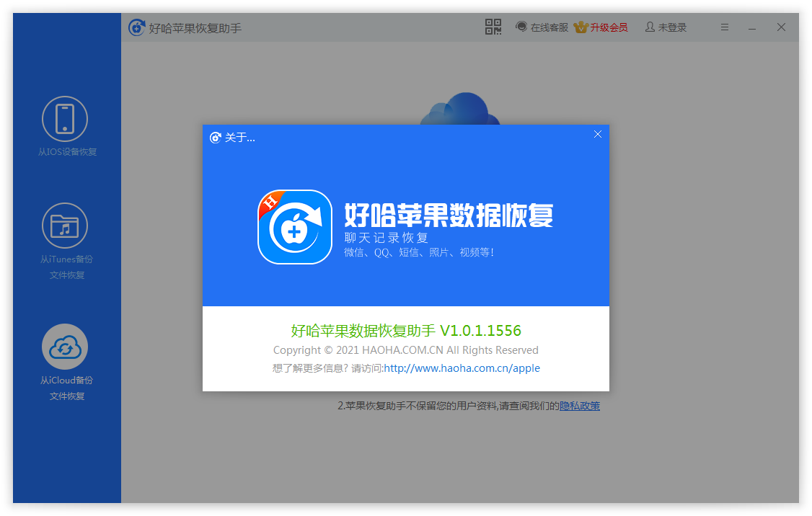Screen dimensions: 812x516
Task: Open the haoha.com.cn/apple link
Action: point(462,368)
